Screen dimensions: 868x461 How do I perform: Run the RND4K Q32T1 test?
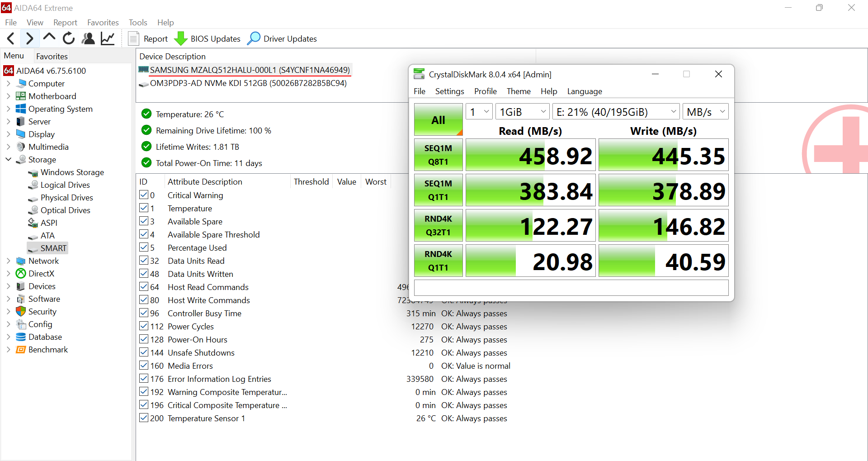pos(439,225)
